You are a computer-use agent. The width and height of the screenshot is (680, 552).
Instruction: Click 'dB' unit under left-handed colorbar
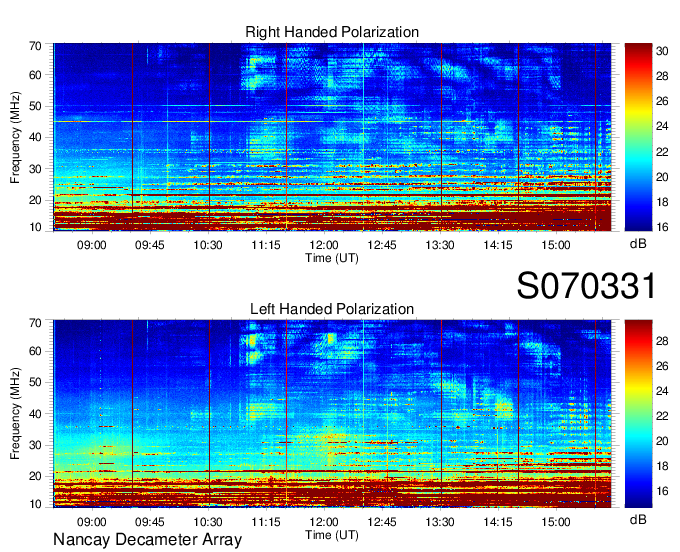pyautogui.click(x=638, y=520)
